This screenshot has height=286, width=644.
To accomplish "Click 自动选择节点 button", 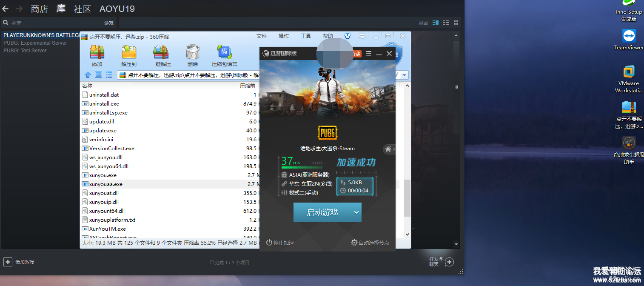I will coord(370,243).
